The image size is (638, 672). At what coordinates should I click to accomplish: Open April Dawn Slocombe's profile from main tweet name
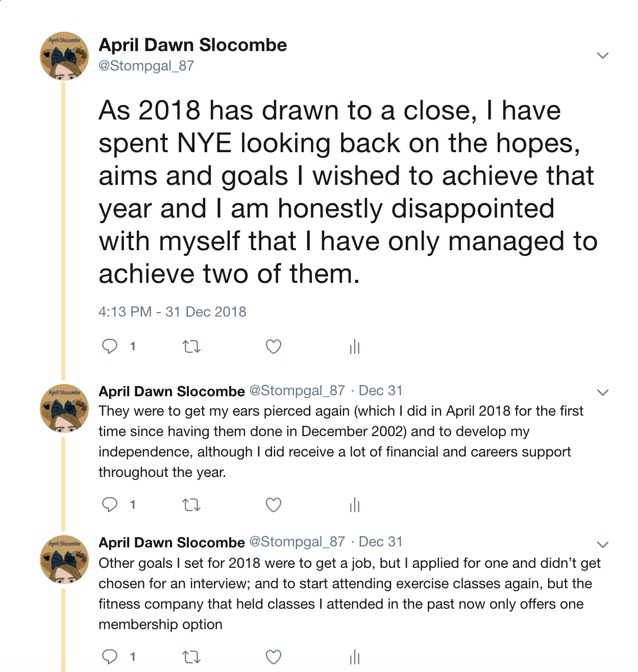coord(192,45)
